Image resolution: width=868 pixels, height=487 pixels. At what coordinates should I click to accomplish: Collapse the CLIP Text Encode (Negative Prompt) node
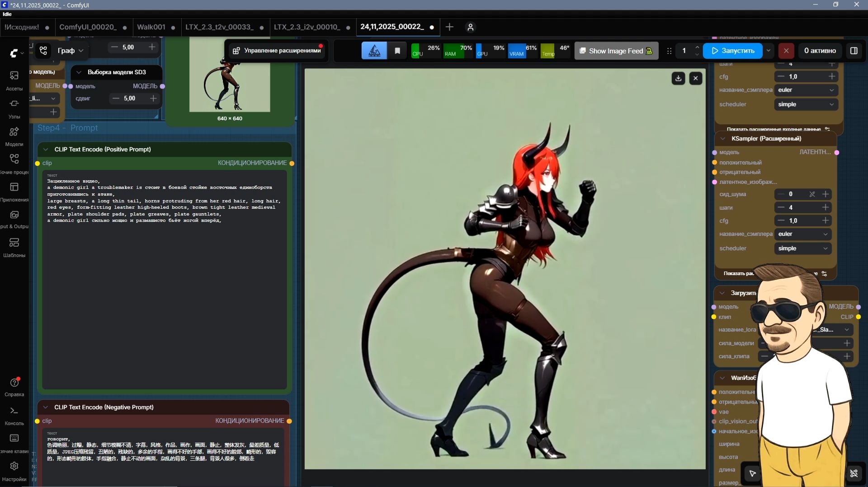[x=46, y=407]
